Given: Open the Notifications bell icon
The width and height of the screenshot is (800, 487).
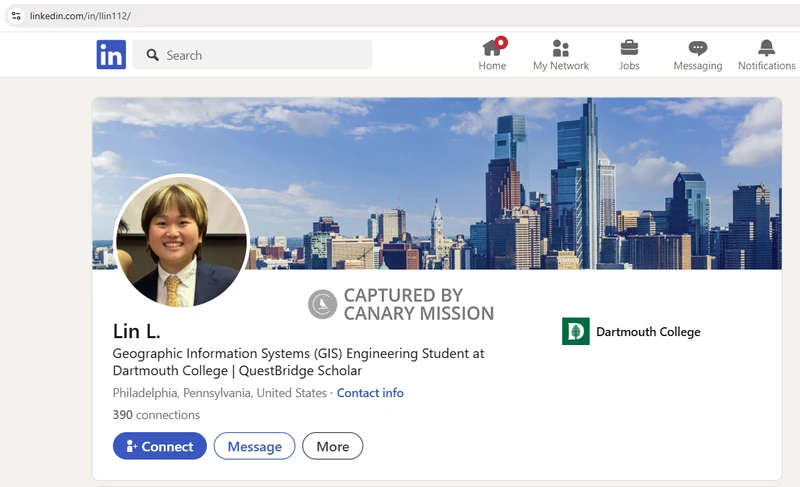Looking at the screenshot, I should coord(766,48).
